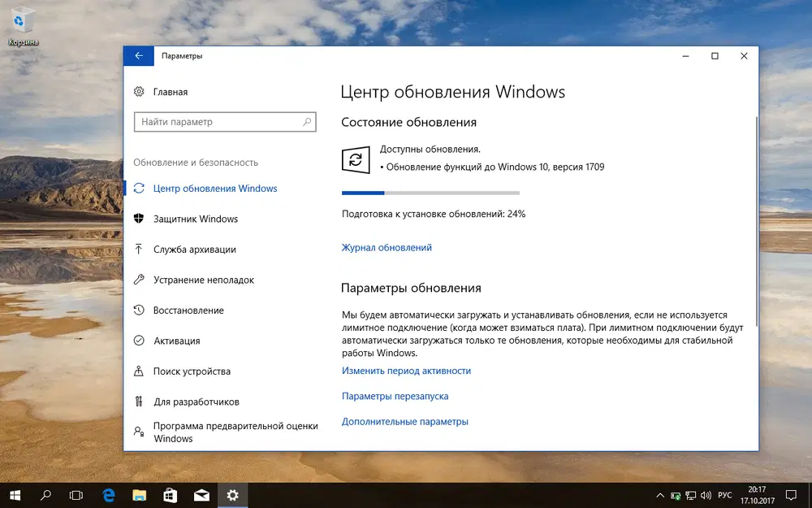
Task: Click the back arrow in Параметры
Action: [138, 55]
